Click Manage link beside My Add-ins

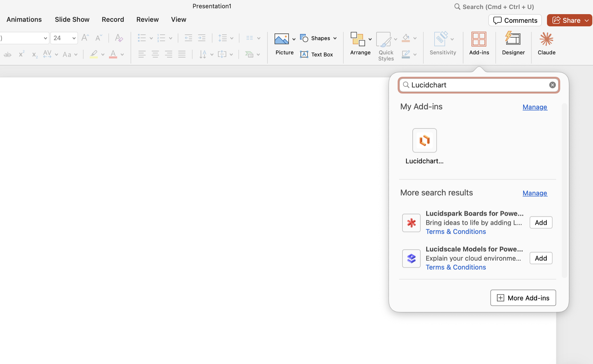(x=535, y=107)
